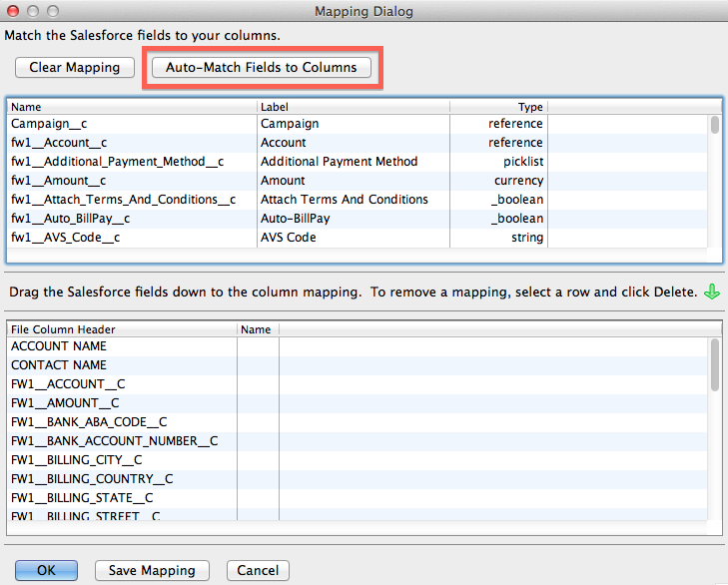Select the fw1__AVS_Code__c field row
Image resolution: width=728 pixels, height=585 pixels.
tap(358, 238)
